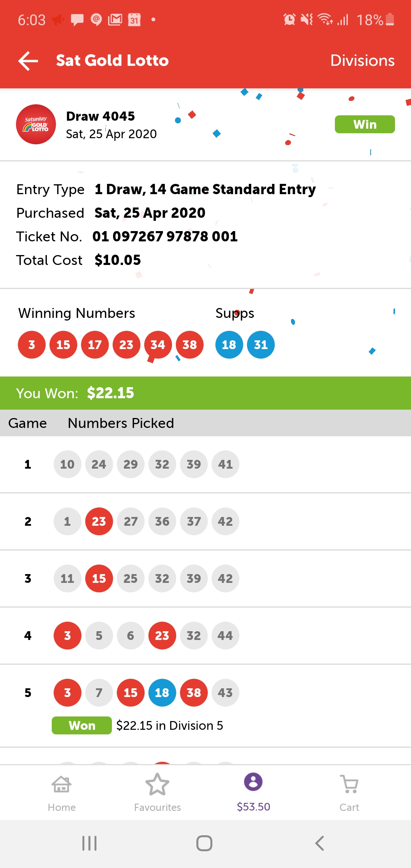
Task: Tap the You Won $22.15 banner
Action: tap(205, 393)
